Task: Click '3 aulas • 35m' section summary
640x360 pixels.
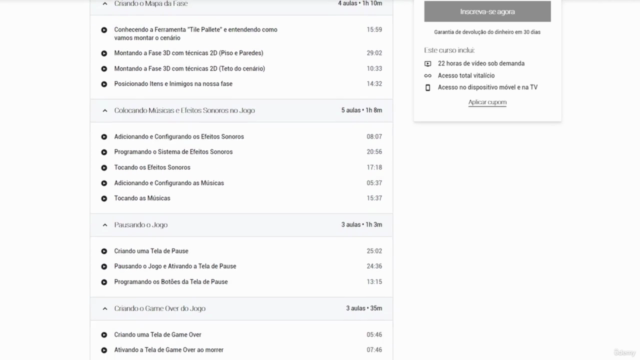Action: click(364, 308)
